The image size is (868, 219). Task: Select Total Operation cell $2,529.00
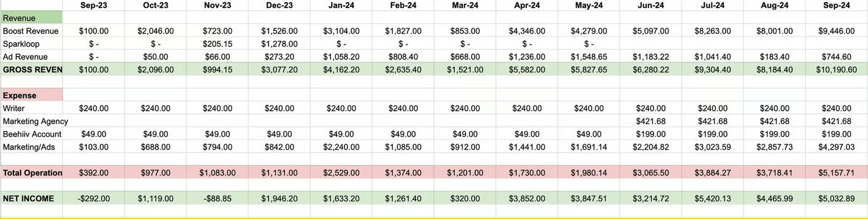(x=341, y=173)
